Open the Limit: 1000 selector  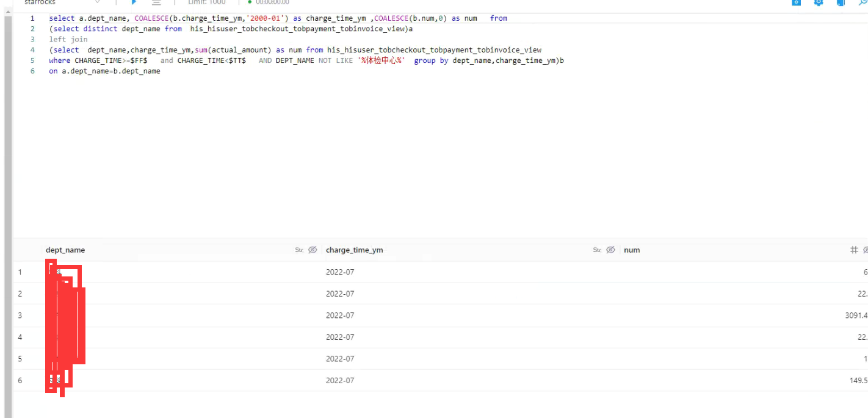click(206, 2)
